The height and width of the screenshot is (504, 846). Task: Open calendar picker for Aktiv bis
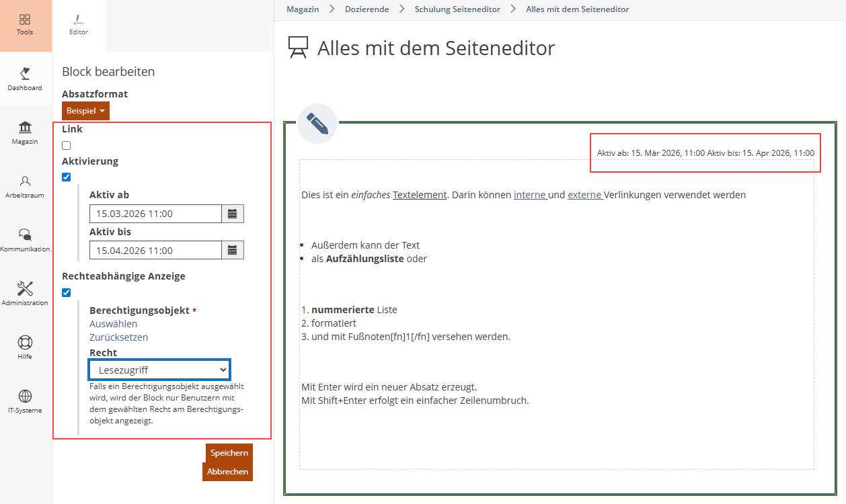(x=233, y=250)
